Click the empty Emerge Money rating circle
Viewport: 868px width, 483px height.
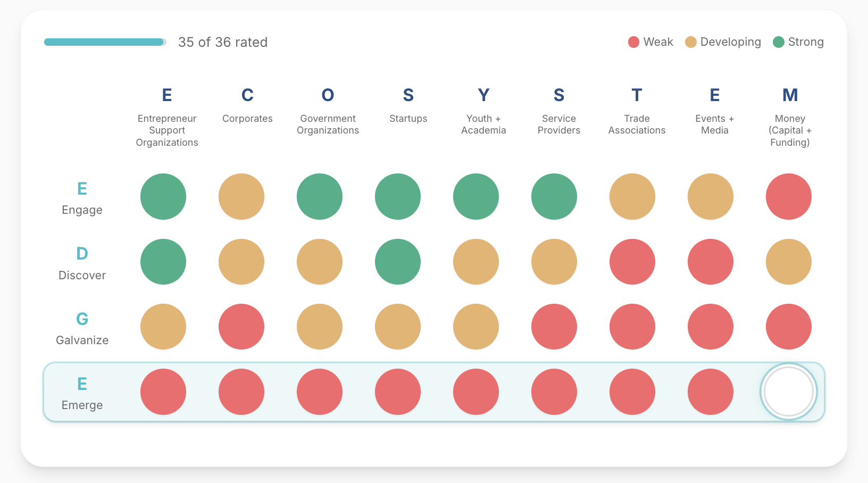[x=788, y=392]
